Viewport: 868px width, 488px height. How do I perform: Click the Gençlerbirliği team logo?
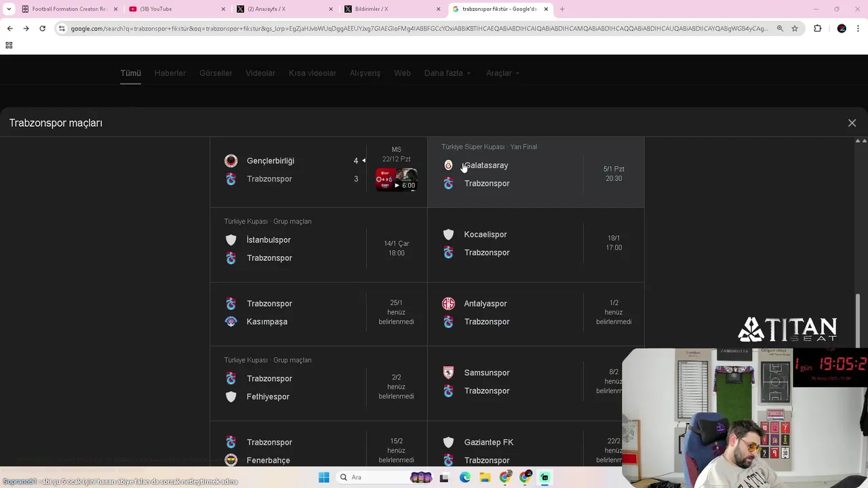[231, 161]
